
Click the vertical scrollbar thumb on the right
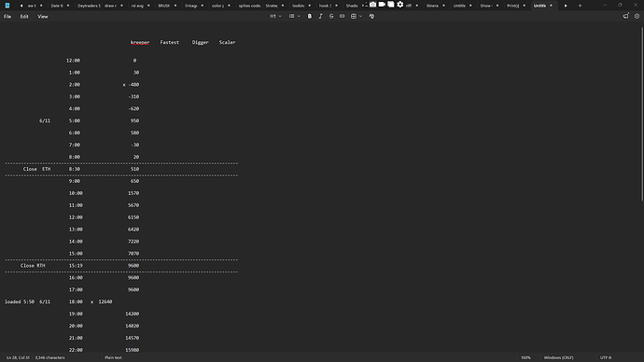point(642,114)
